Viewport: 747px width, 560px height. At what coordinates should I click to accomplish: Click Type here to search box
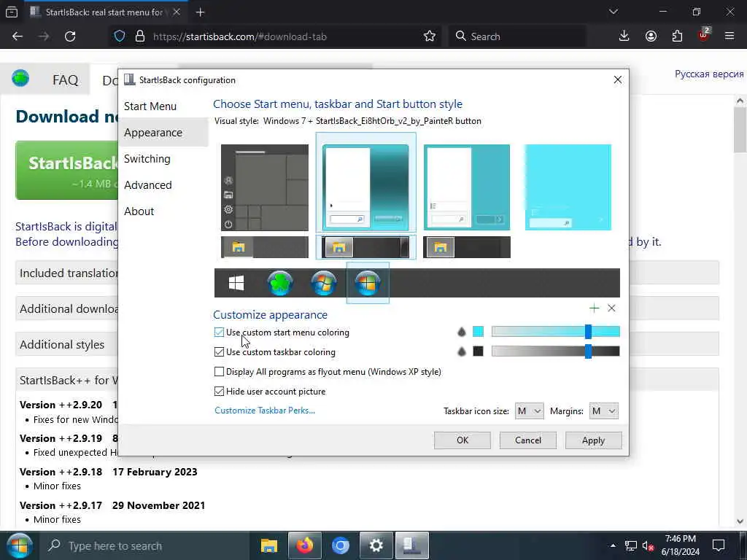click(144, 545)
